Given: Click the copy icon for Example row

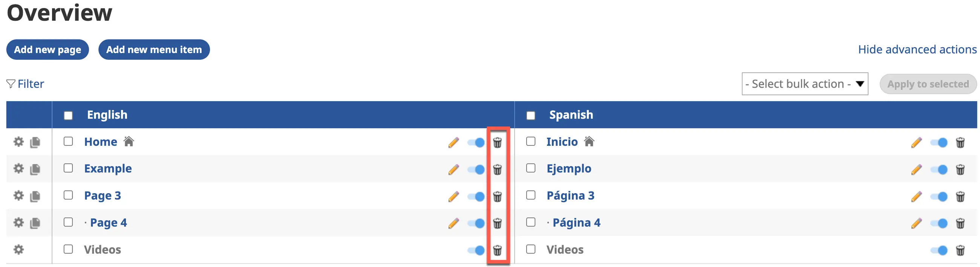Looking at the screenshot, I should pos(35,169).
